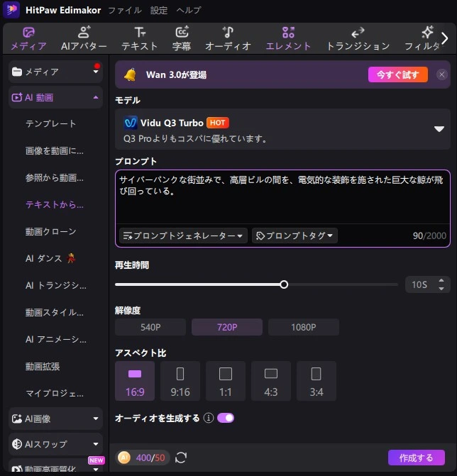The height and width of the screenshot is (476, 457).
Task: Open the メディア tab icon
Action: coord(28,33)
